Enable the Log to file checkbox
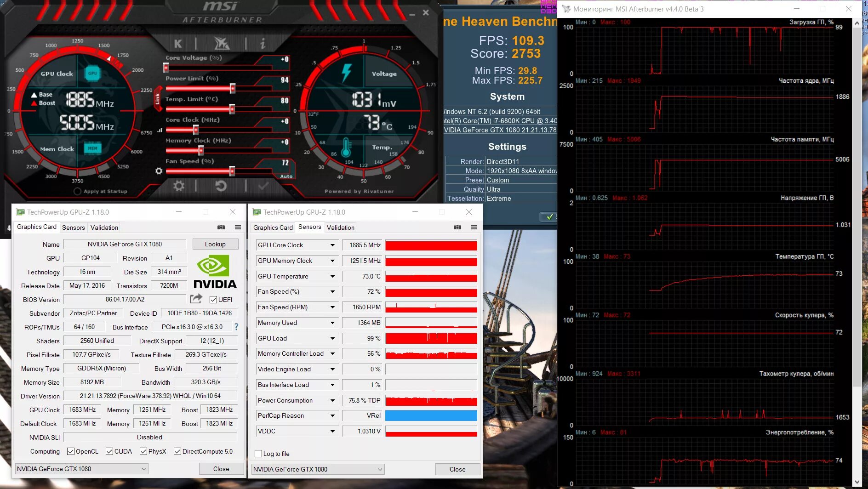The image size is (868, 489). pyautogui.click(x=258, y=454)
